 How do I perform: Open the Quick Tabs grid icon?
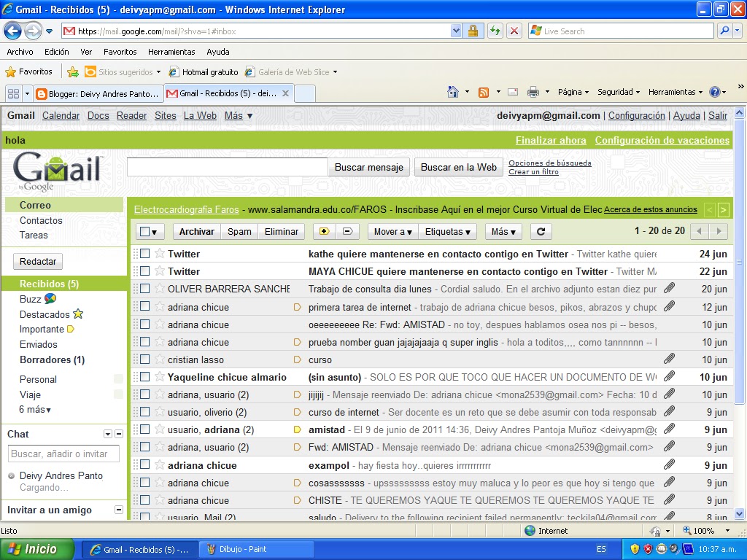(13, 93)
